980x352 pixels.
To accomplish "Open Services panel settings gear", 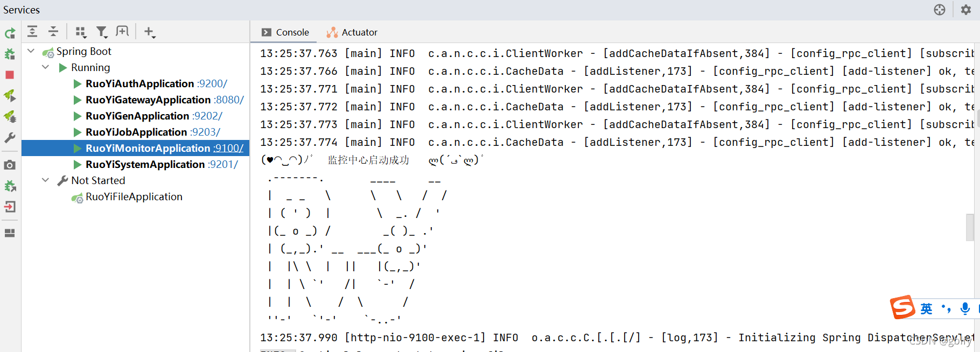I will (x=966, y=10).
